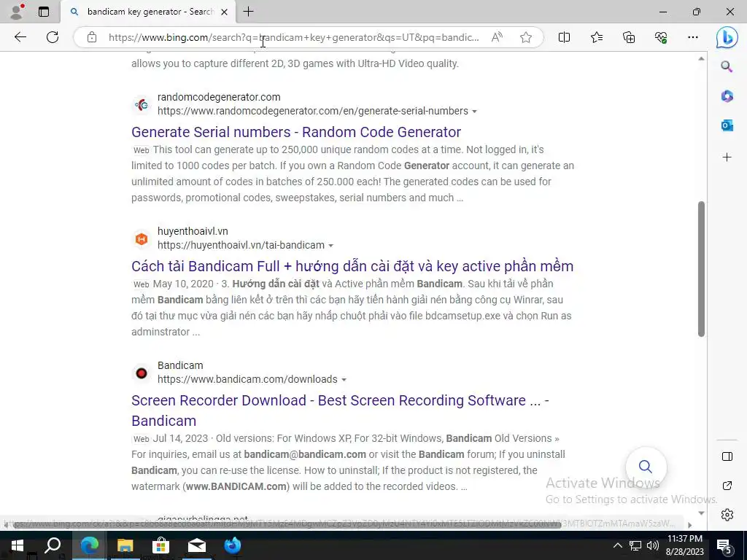Expand huyenthoaivl.vn URL dropdown arrow
The width and height of the screenshot is (747, 560).
331,246
